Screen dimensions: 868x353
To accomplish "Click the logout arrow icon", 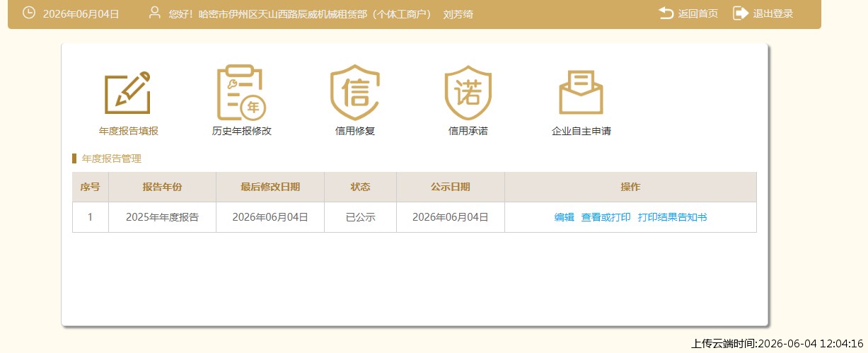I will (740, 13).
